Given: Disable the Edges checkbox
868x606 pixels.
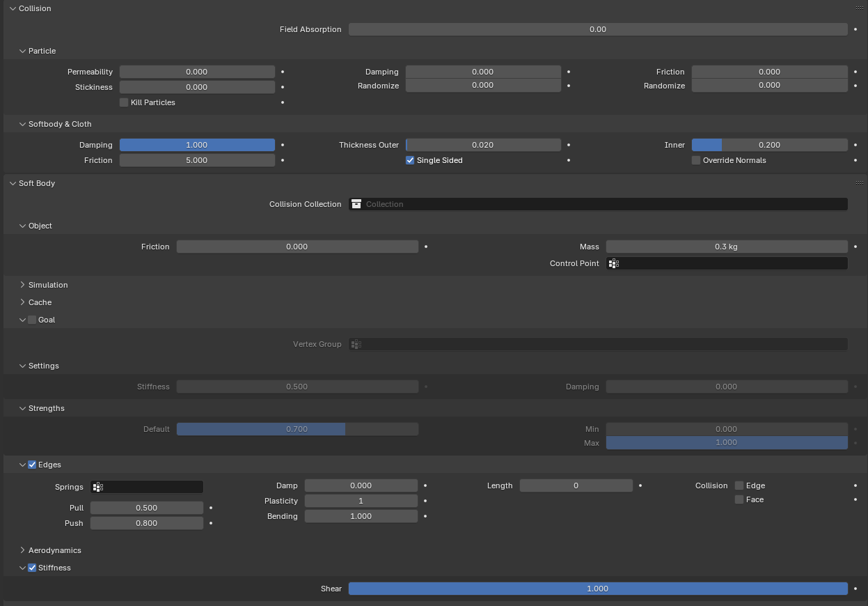Looking at the screenshot, I should [32, 465].
